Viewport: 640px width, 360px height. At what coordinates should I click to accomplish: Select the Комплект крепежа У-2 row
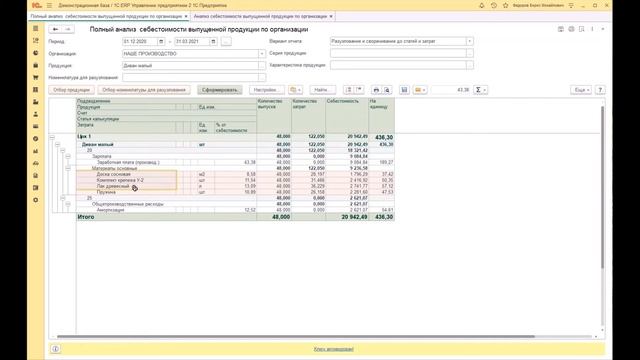tap(236, 180)
